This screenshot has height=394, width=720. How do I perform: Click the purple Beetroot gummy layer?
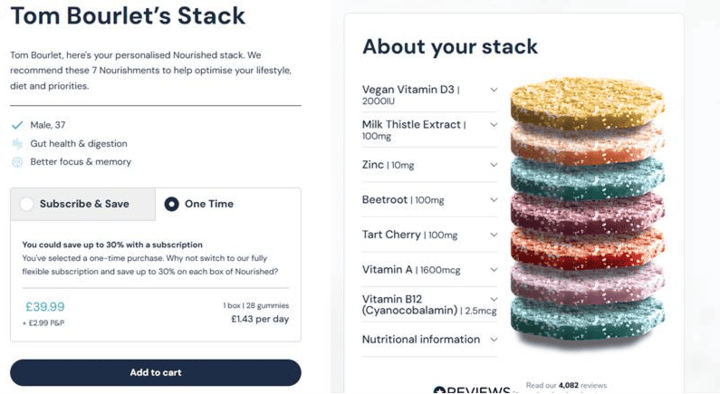(587, 214)
